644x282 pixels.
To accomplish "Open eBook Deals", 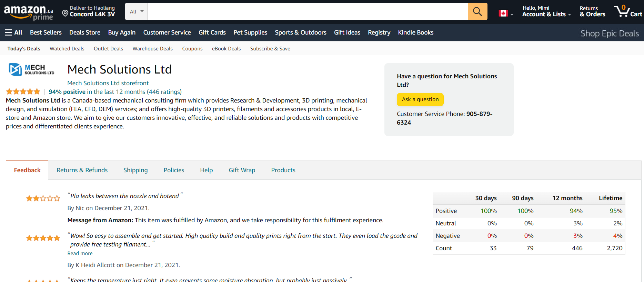I will click(226, 49).
